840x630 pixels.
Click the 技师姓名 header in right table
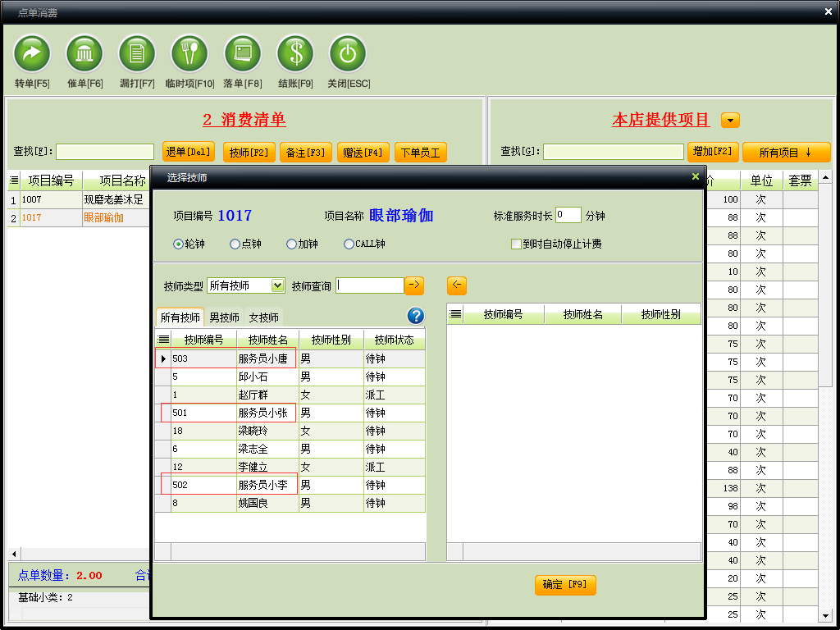point(583,314)
